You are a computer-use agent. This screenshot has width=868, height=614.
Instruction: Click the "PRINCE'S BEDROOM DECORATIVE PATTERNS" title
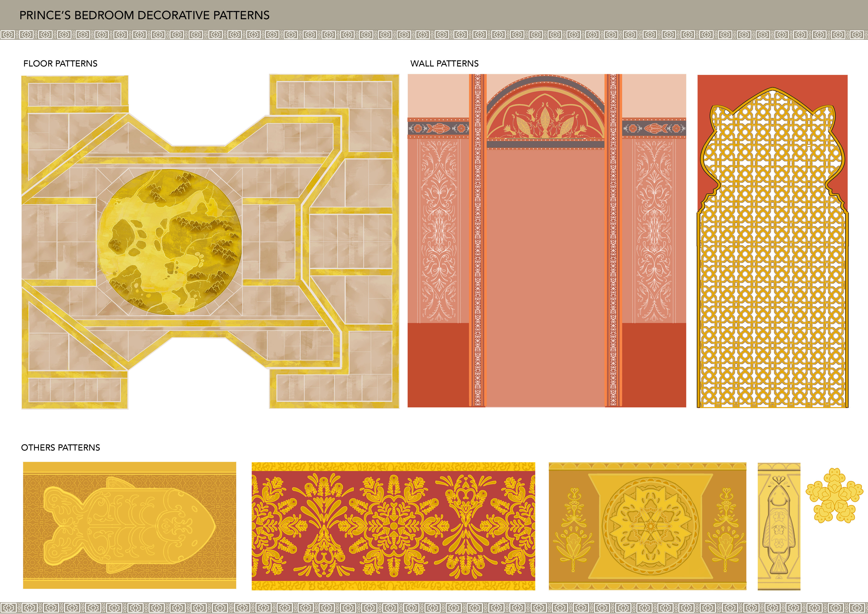pos(144,15)
